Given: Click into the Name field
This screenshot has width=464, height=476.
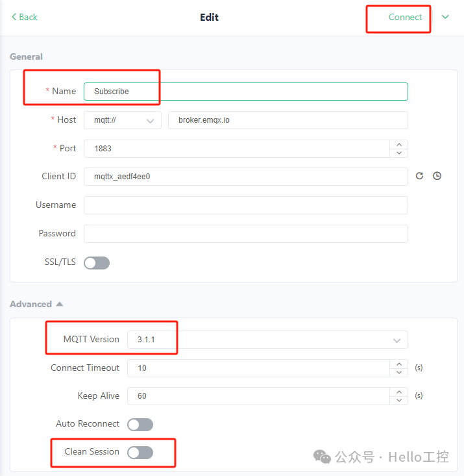Looking at the screenshot, I should pyautogui.click(x=246, y=92).
